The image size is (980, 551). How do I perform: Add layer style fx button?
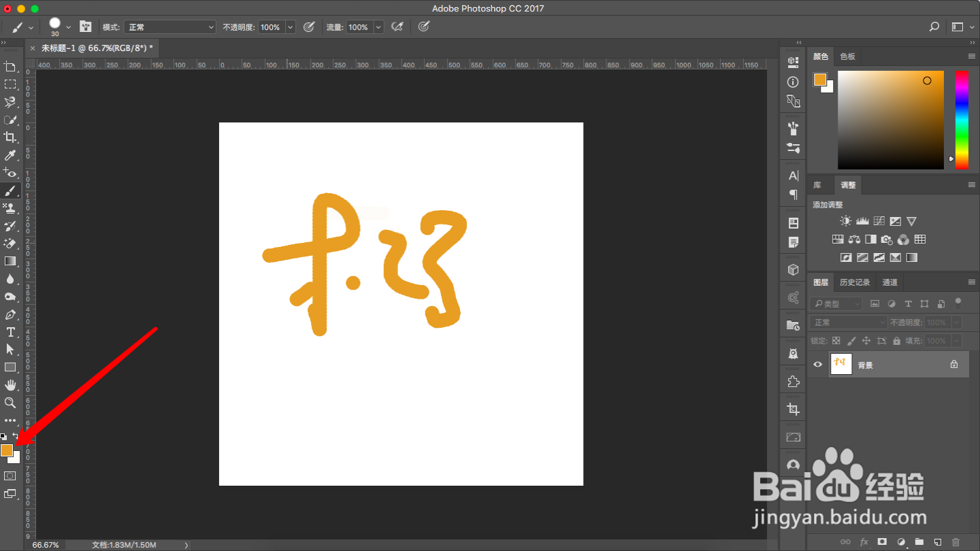[864, 542]
